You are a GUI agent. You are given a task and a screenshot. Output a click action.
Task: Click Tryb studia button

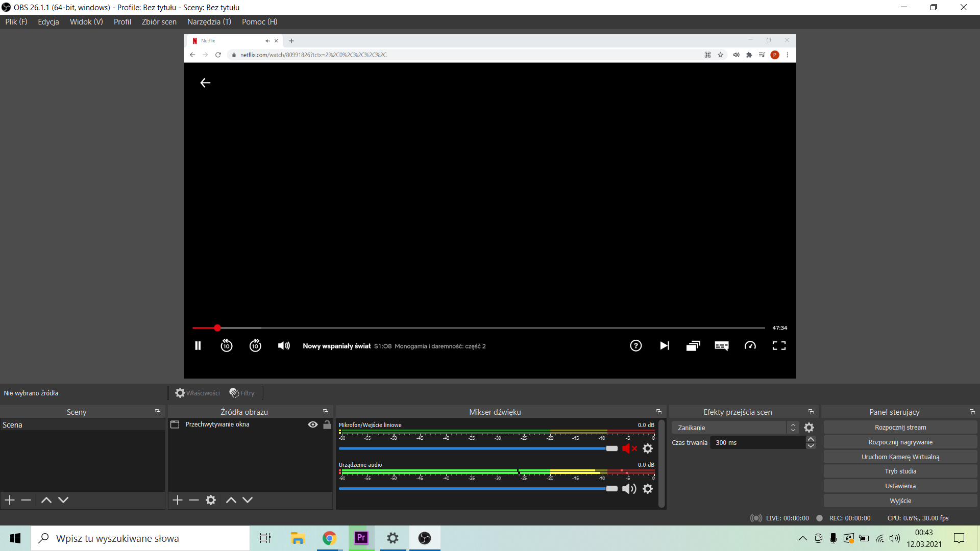click(900, 471)
